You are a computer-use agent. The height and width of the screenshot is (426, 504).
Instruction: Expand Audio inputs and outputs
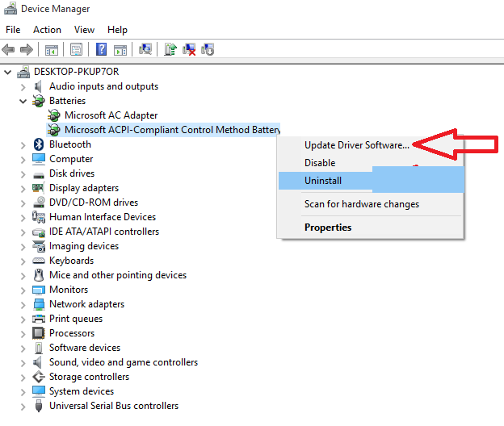point(23,87)
